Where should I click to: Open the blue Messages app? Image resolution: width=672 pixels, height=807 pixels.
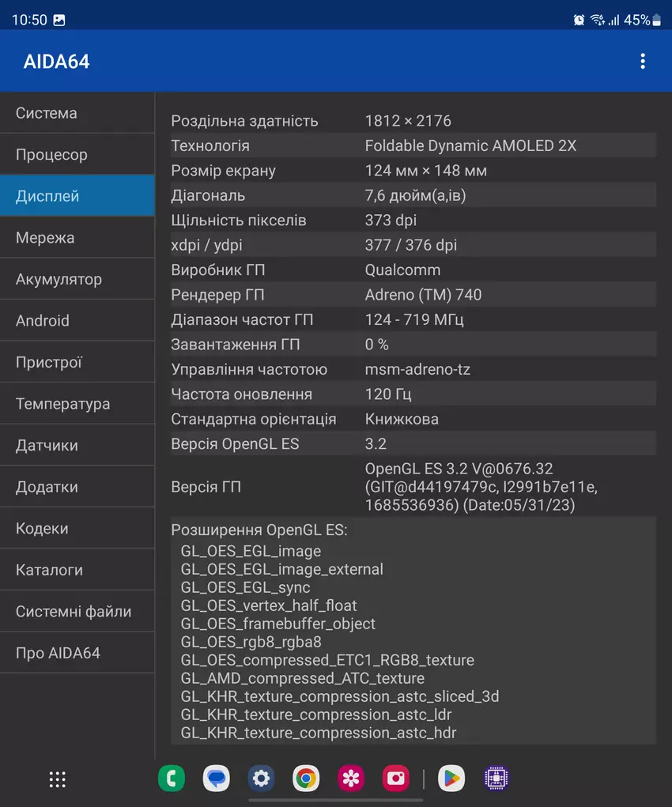click(x=217, y=779)
